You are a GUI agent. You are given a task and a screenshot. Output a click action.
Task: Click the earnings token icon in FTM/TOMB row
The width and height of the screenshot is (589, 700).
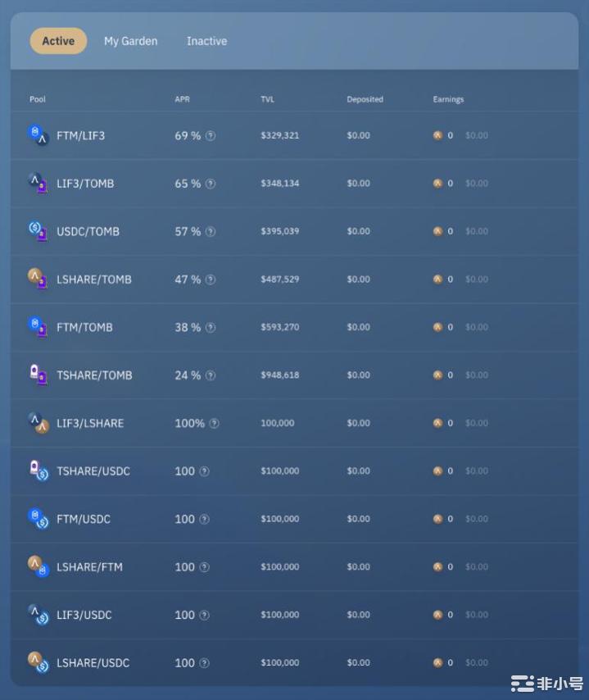click(437, 327)
